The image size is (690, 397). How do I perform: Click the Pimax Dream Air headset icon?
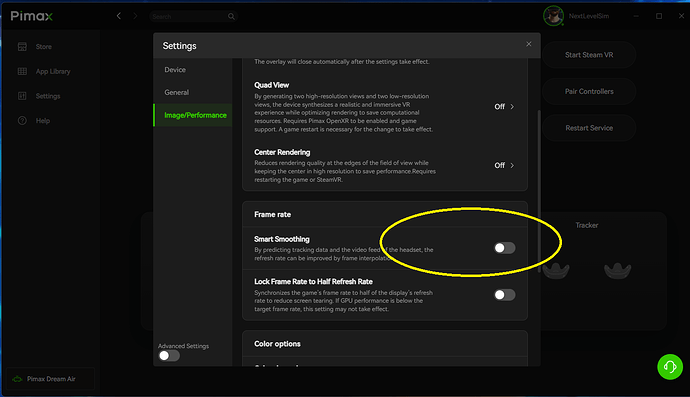17,379
